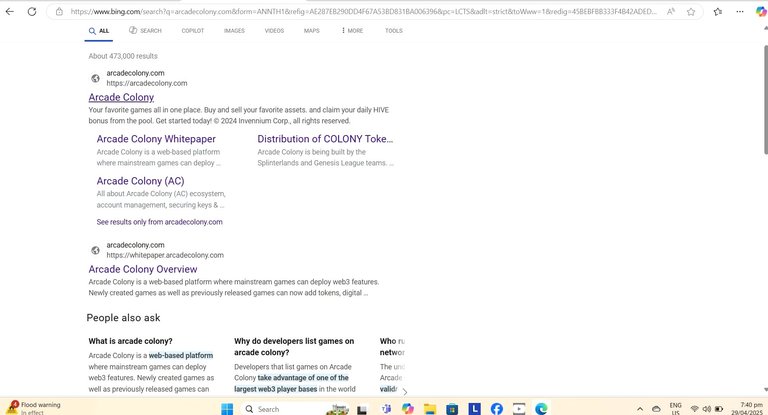Open Arcade Colony Whitepaper sublink

[x=156, y=139]
